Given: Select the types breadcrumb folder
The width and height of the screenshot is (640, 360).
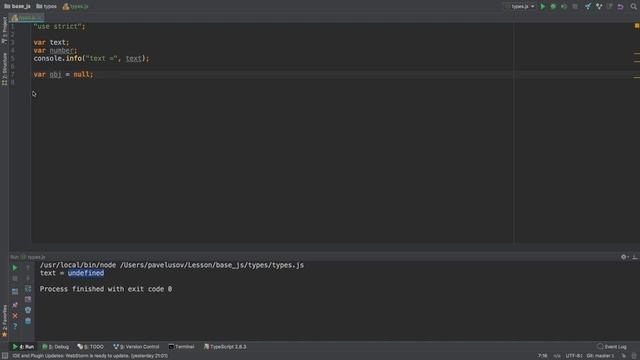Looking at the screenshot, I should [47, 6].
